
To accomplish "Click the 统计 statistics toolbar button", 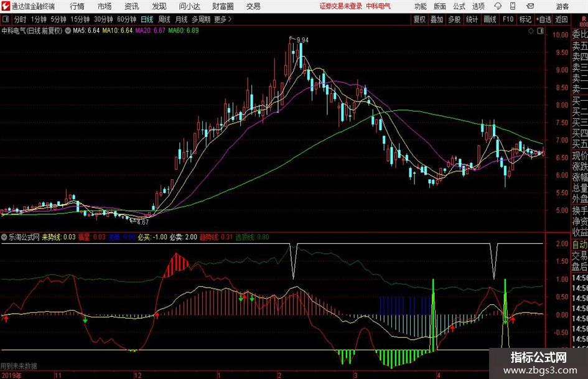I will coord(472,19).
